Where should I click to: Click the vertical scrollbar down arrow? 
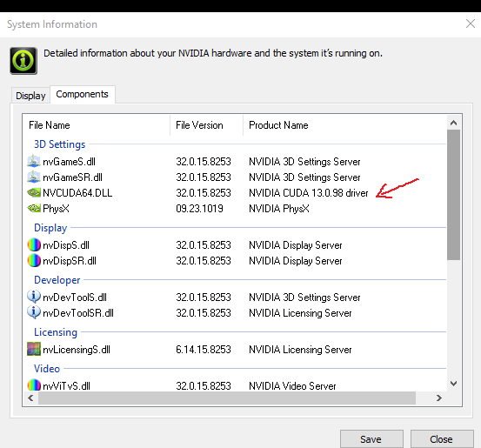click(x=453, y=384)
